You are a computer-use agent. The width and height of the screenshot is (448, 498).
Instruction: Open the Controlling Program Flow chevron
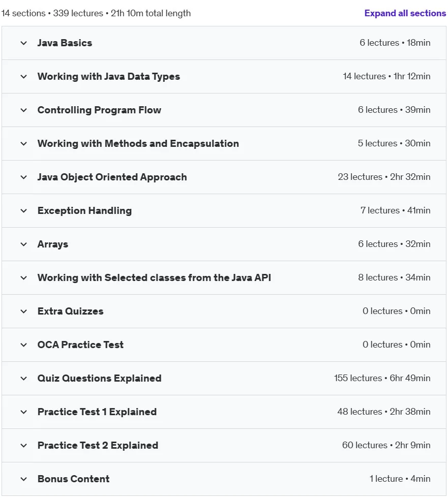(x=23, y=110)
